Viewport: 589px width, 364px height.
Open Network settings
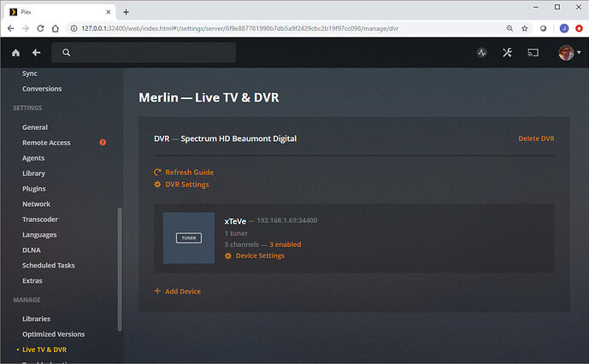pos(36,204)
